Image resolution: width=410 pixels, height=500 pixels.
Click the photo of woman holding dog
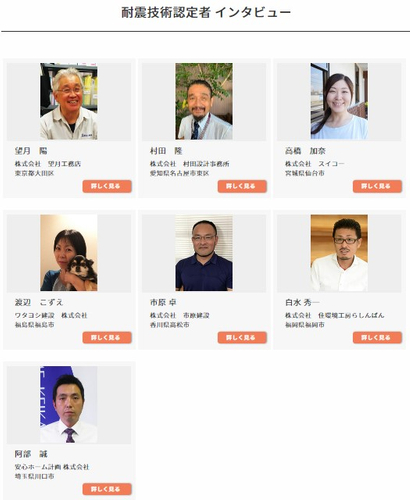point(69,253)
